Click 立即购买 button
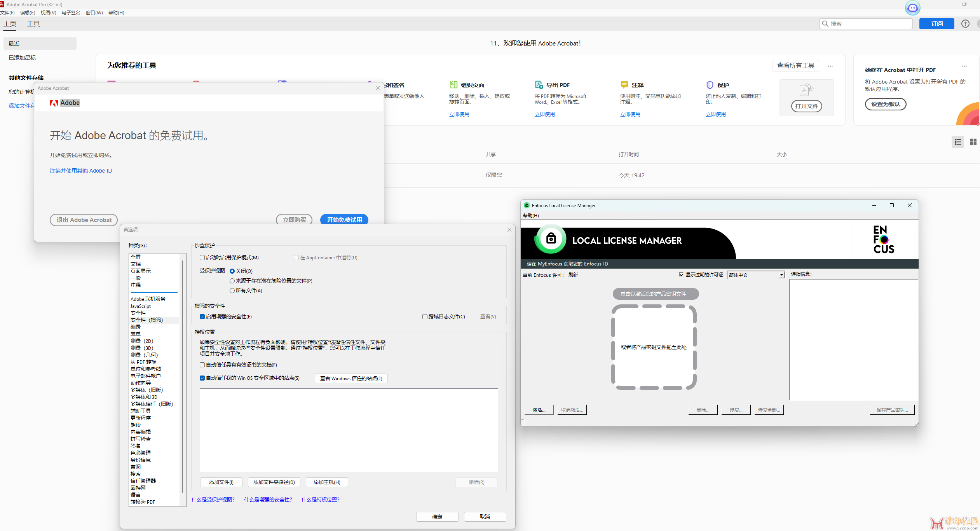Screen dimensions: 980x531 294,220
